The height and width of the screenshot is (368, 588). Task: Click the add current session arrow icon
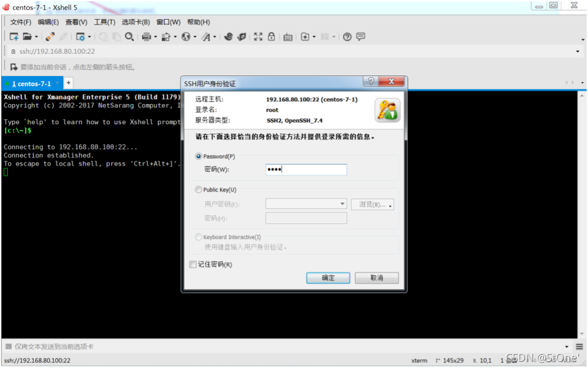tap(14, 67)
